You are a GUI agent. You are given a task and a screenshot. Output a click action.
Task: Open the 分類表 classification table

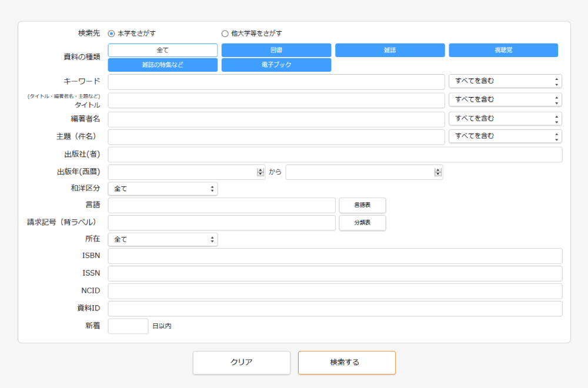(x=362, y=223)
